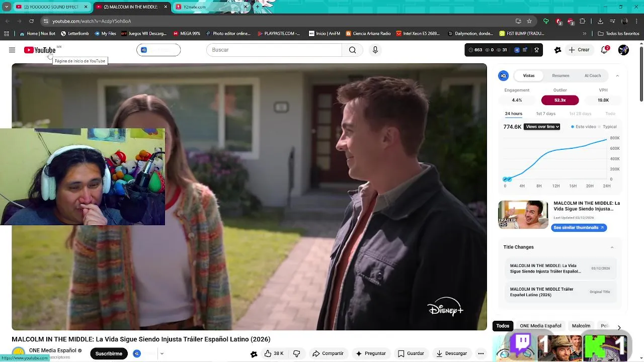Open the trailer thumbnail in IQ panel
Image resolution: width=644 pixels, height=362 pixels.
(523, 215)
